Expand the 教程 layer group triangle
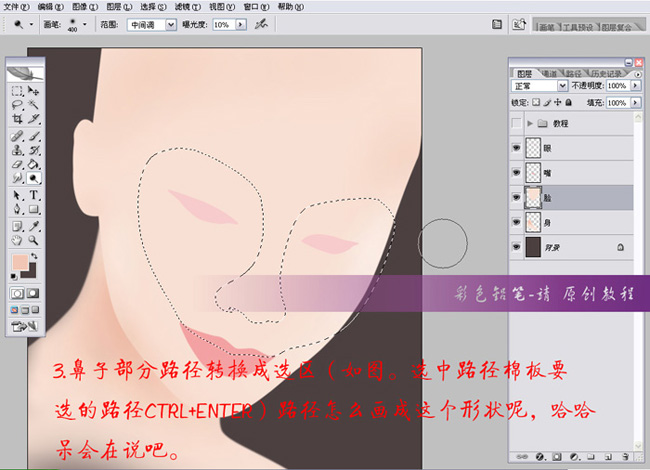The width and height of the screenshot is (650, 470). pos(528,123)
